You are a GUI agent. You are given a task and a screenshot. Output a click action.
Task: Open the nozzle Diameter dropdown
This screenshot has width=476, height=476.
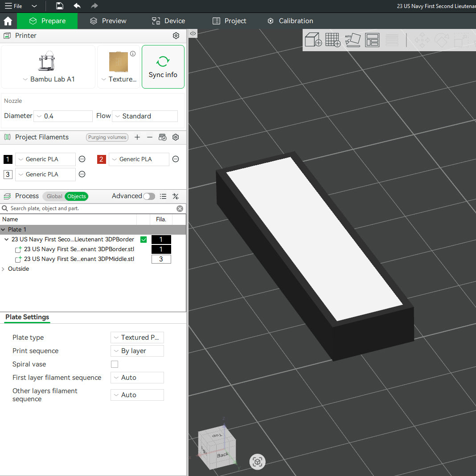(x=63, y=116)
